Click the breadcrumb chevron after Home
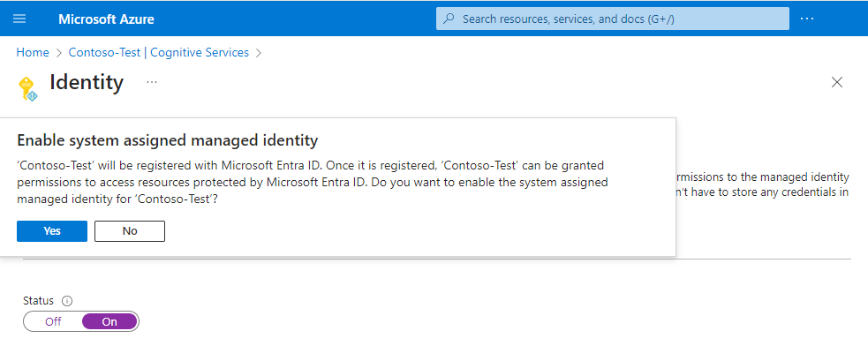Screen dimensions: 868x361 [x=59, y=53]
